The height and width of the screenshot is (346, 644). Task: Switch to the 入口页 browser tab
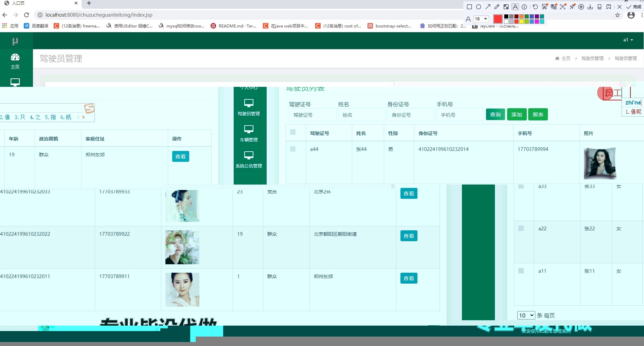click(41, 3)
